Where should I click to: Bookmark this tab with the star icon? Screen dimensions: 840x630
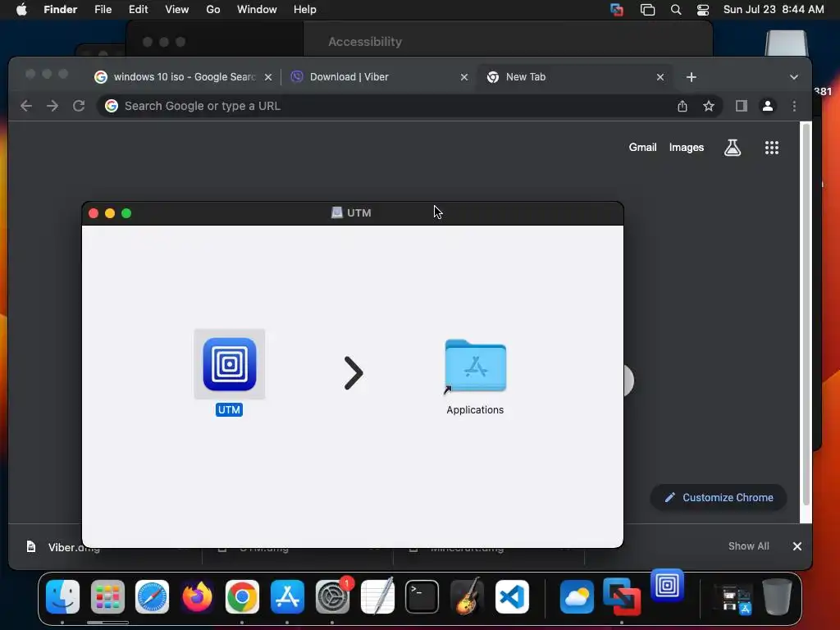coord(709,106)
